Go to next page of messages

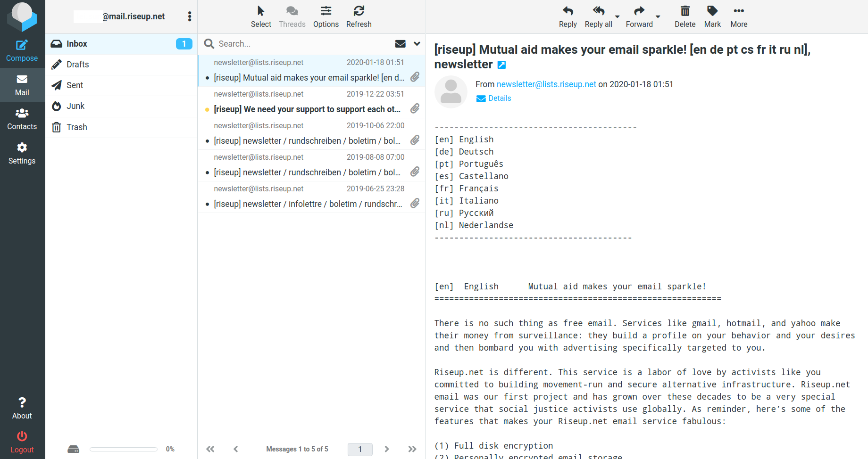click(x=387, y=449)
